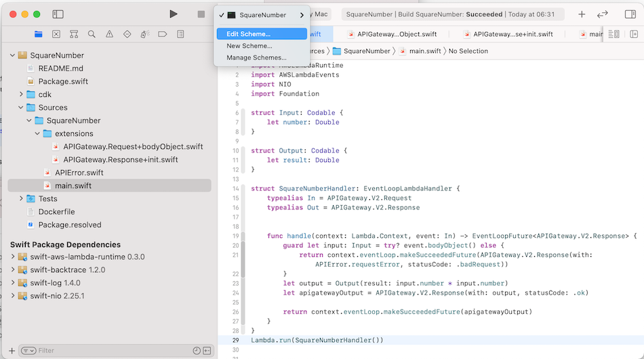Collapse the Sources folder
Image resolution: width=644 pixels, height=359 pixels.
(x=21, y=108)
